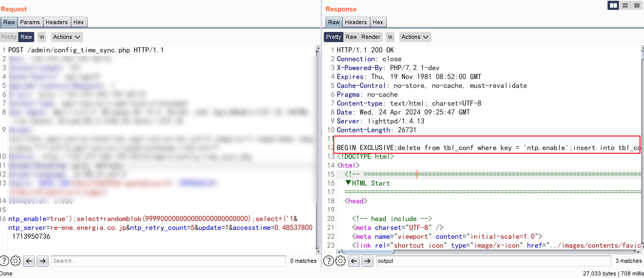Click '<head>' tag on line 18
Screen dimensions: 644x278
(356, 201)
